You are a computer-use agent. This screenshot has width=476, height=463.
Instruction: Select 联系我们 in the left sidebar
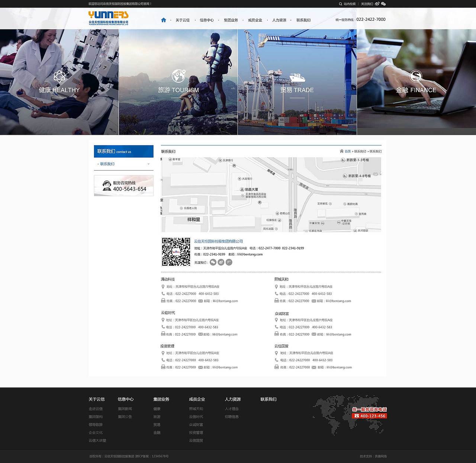click(x=107, y=164)
